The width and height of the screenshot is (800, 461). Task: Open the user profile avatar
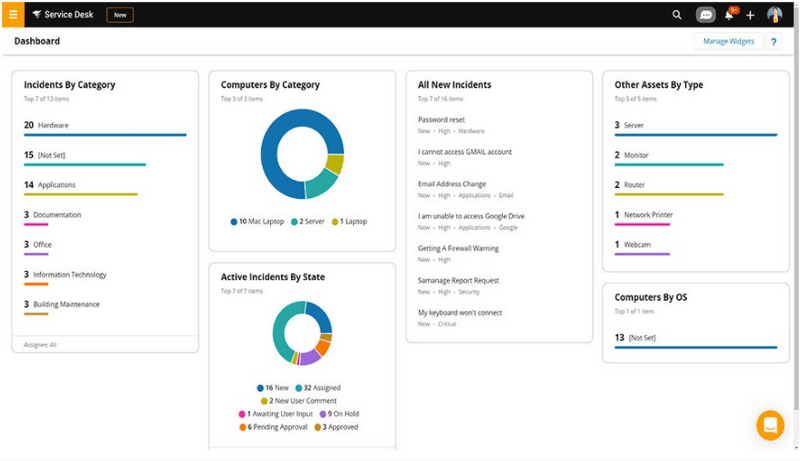pyautogui.click(x=774, y=15)
